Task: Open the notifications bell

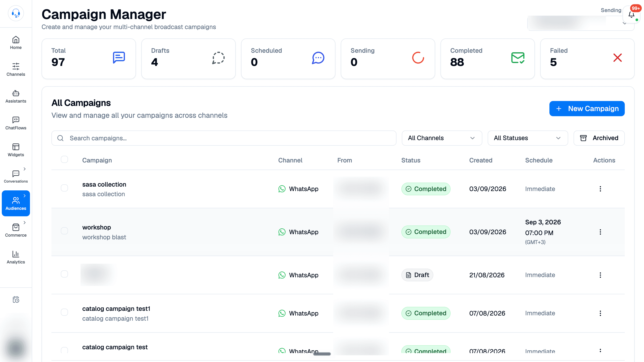Action: [631, 15]
